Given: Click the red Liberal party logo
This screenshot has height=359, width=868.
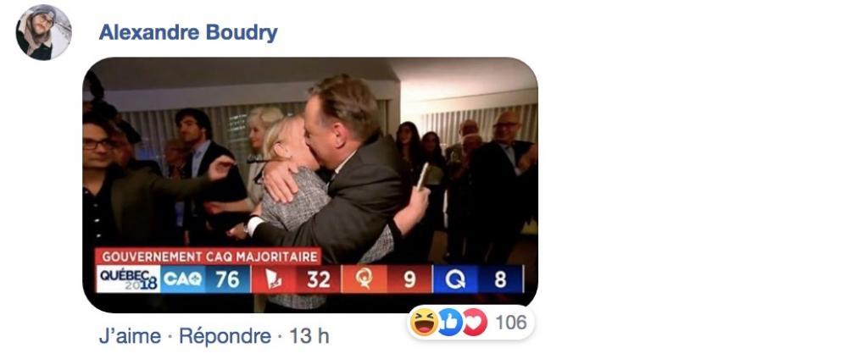Looking at the screenshot, I should point(274,279).
